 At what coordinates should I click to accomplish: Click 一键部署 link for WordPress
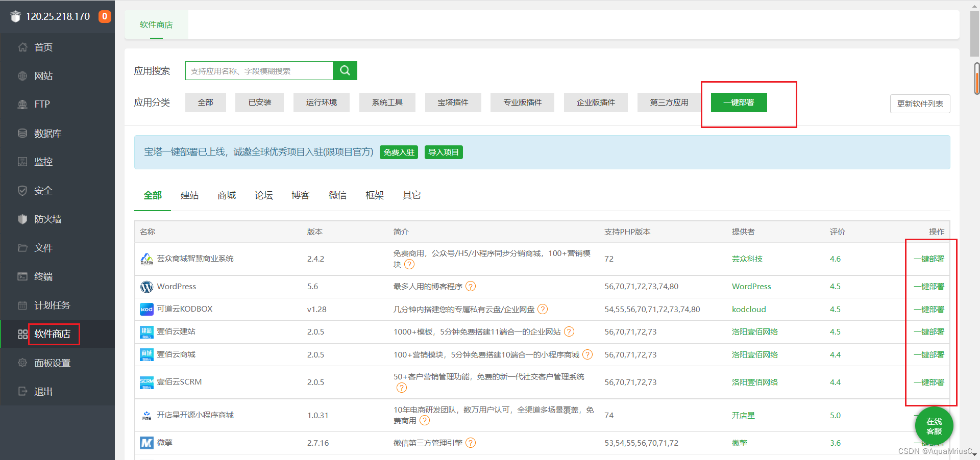point(929,287)
